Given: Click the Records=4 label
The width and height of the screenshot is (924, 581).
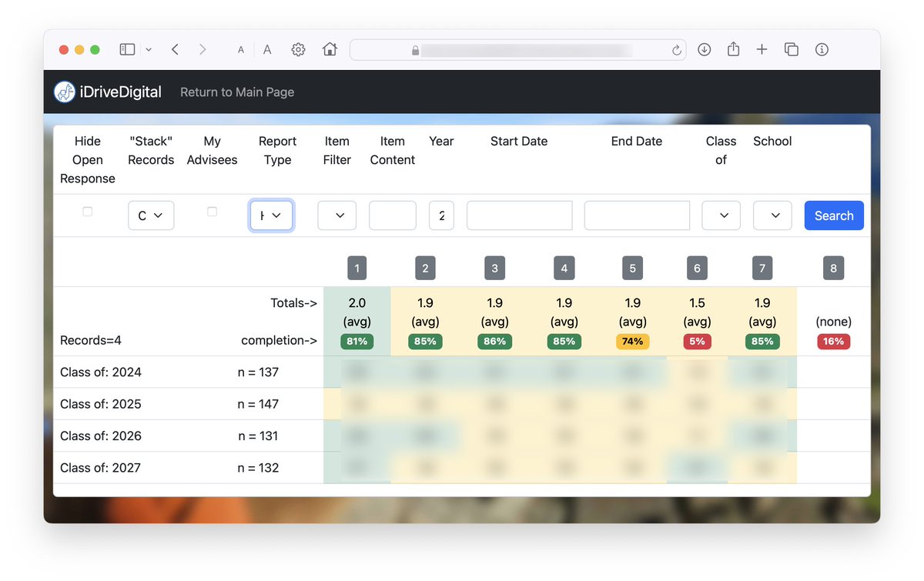Looking at the screenshot, I should [x=91, y=340].
